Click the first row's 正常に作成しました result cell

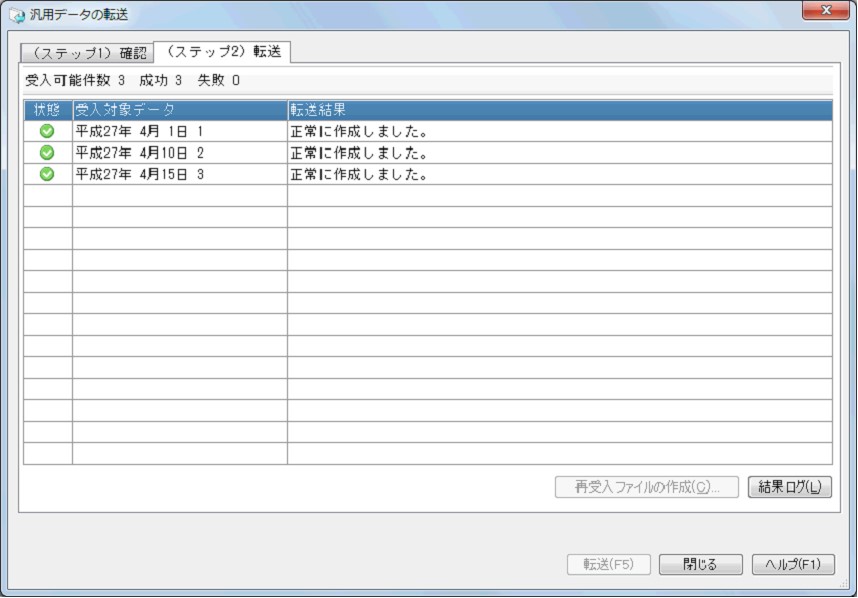(559, 131)
